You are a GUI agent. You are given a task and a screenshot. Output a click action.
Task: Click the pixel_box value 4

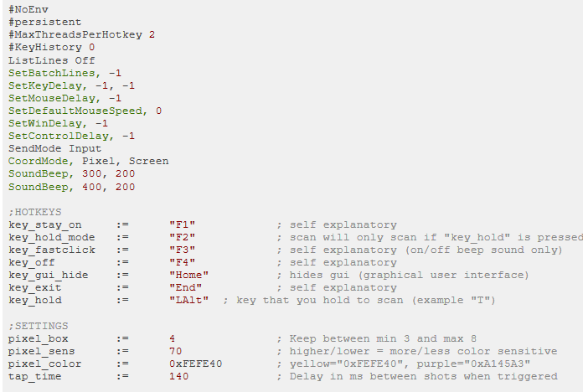173,338
